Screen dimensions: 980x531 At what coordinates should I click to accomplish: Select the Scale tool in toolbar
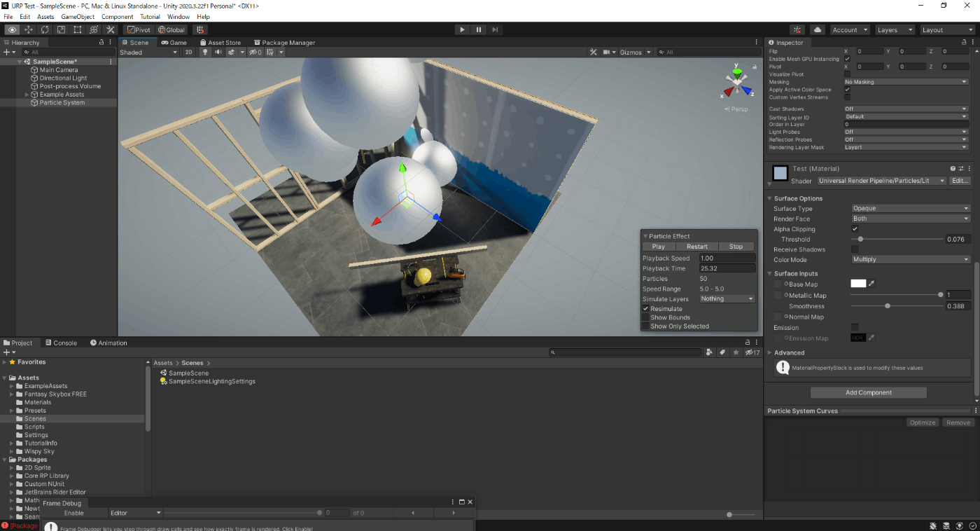[61, 30]
